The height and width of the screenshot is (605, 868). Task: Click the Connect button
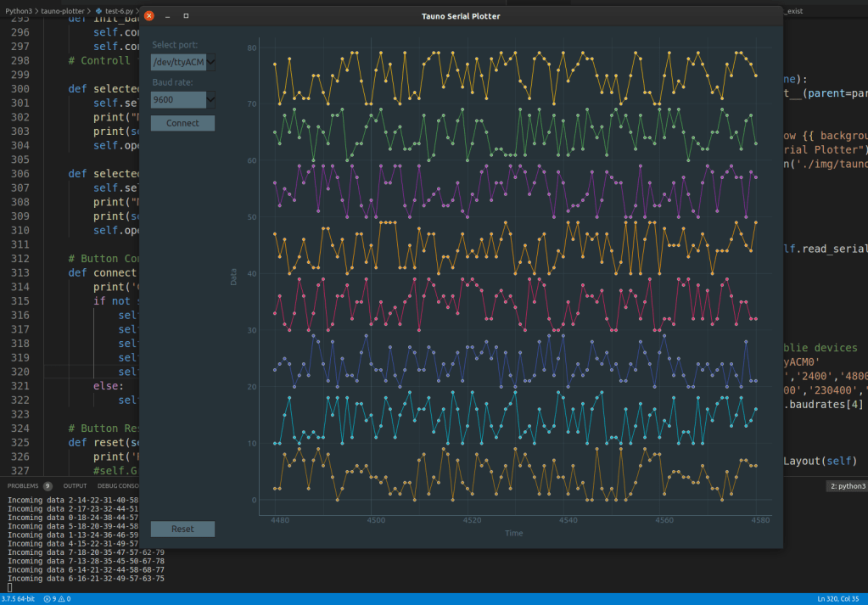182,123
